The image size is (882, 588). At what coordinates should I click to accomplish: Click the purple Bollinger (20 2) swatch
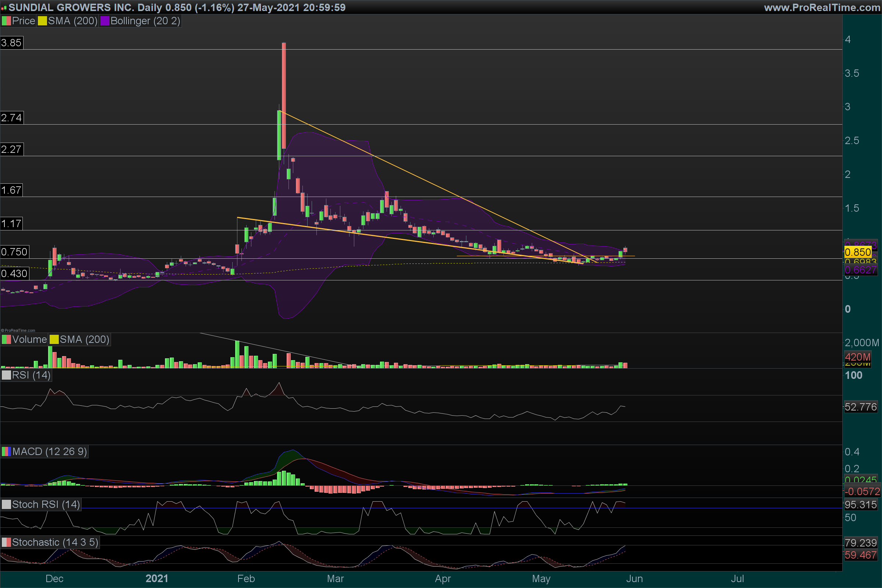coord(105,21)
